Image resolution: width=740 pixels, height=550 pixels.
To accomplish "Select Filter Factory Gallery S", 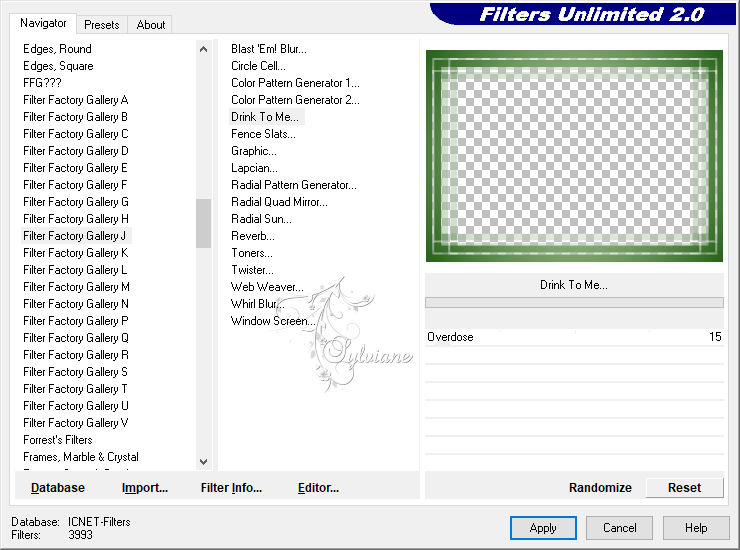I will point(76,372).
